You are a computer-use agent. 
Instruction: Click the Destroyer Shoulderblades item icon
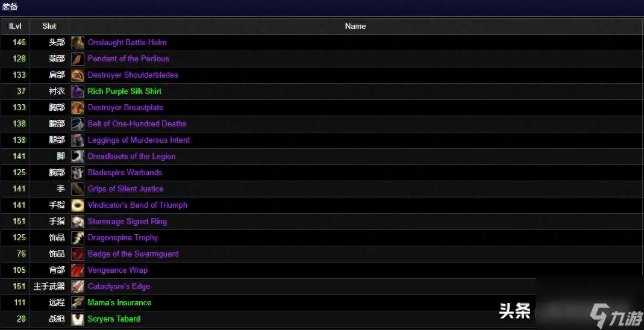pyautogui.click(x=77, y=75)
